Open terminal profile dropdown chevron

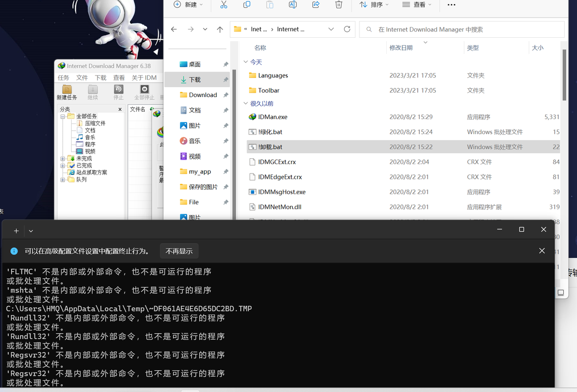point(31,231)
